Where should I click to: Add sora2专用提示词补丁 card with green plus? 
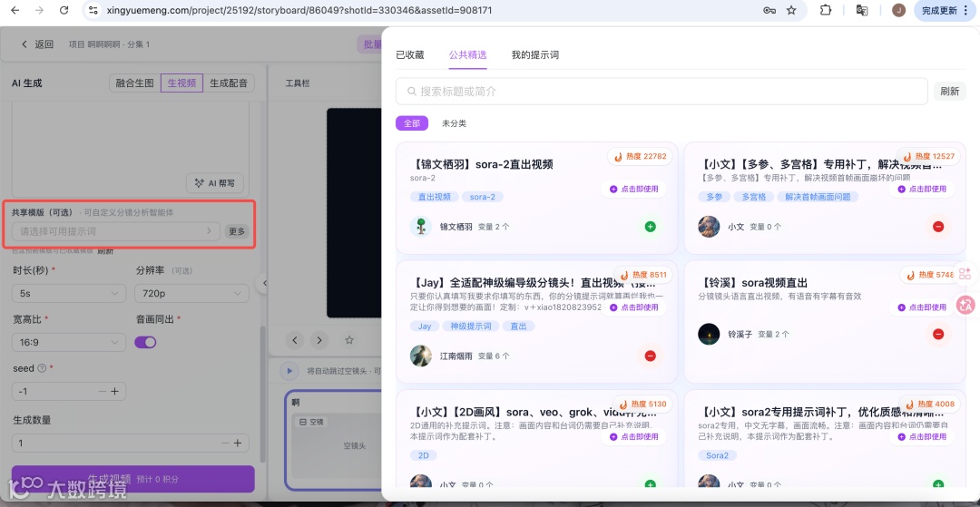tap(938, 484)
